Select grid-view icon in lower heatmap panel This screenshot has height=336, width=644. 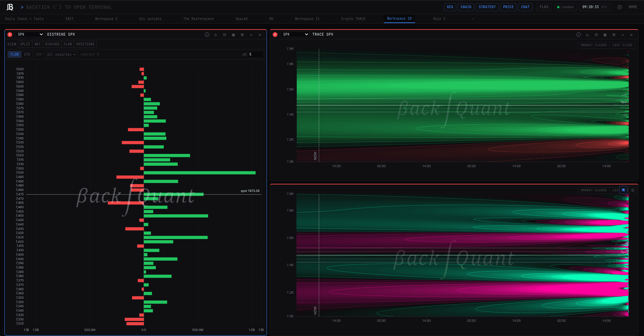[632, 190]
